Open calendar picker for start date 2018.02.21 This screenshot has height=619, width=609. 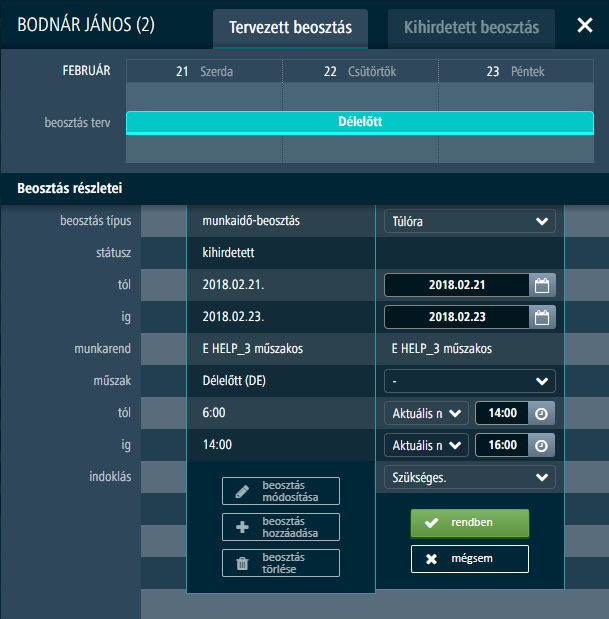(x=542, y=285)
